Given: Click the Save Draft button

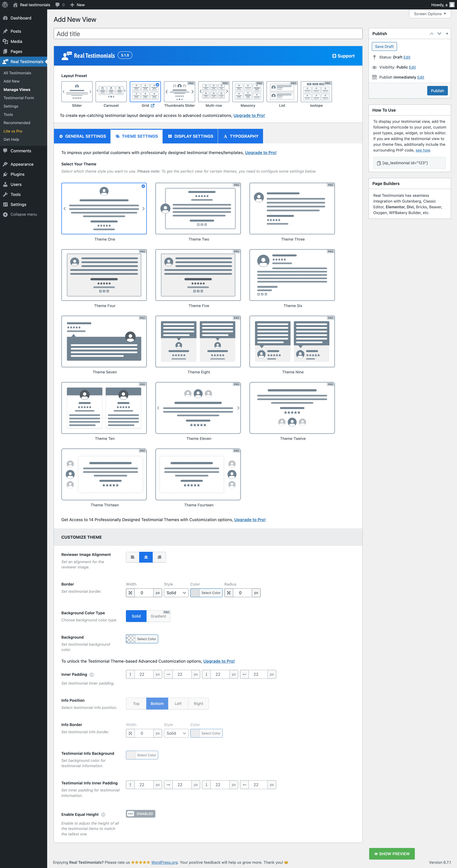Looking at the screenshot, I should coord(384,46).
